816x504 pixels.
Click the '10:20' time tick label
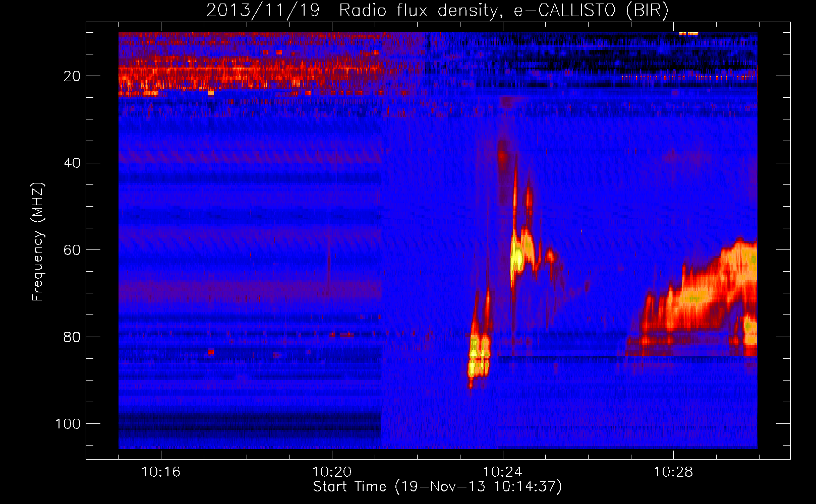332,472
